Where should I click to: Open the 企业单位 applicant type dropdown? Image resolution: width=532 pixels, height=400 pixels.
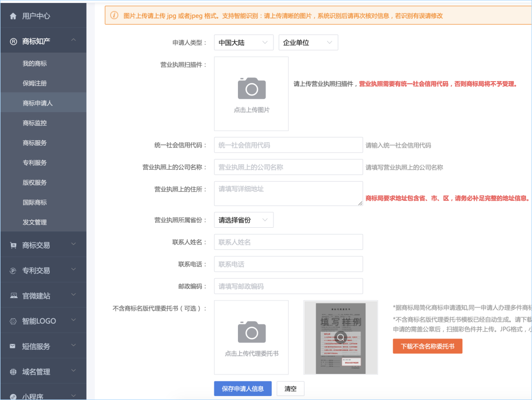coord(308,43)
